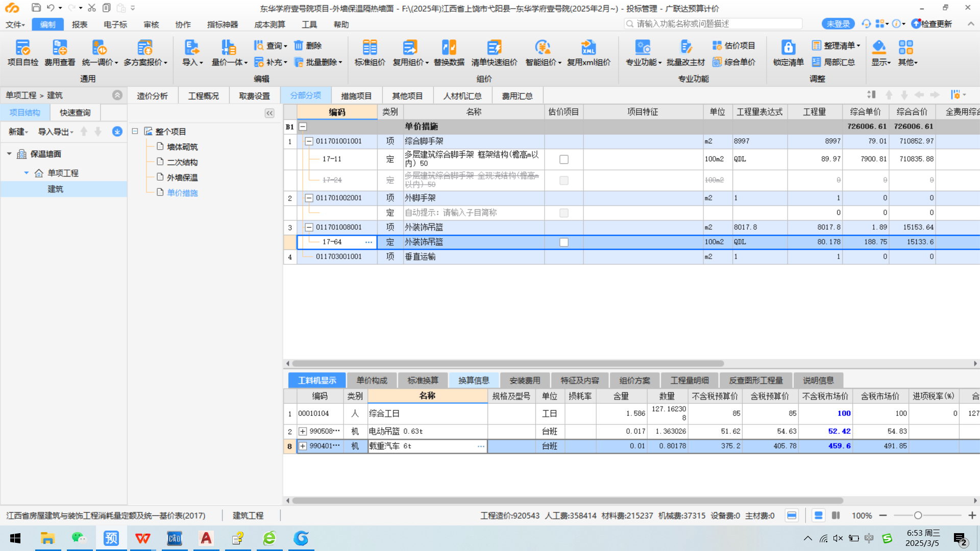Open the 成本测算 menu
This screenshot has width=980, height=551.
pyautogui.click(x=269, y=24)
